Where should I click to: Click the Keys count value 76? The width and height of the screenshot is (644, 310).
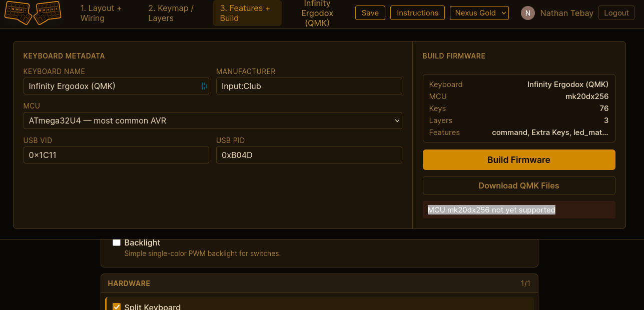tap(604, 108)
